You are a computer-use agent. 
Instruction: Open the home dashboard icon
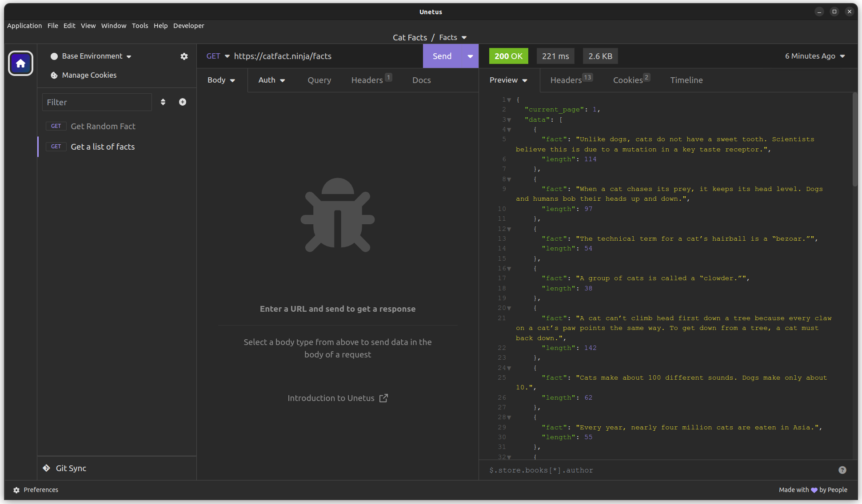pyautogui.click(x=20, y=63)
